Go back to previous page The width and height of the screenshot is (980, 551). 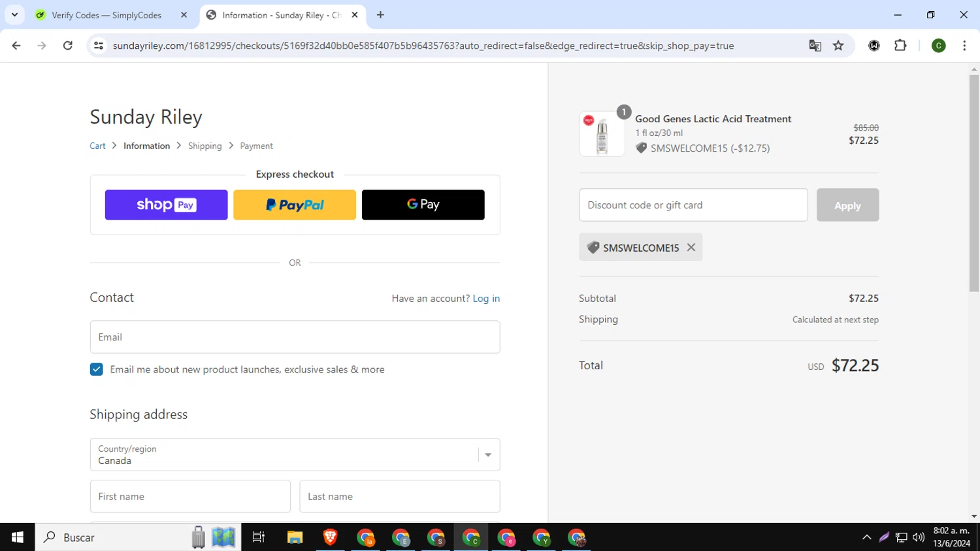(x=16, y=46)
